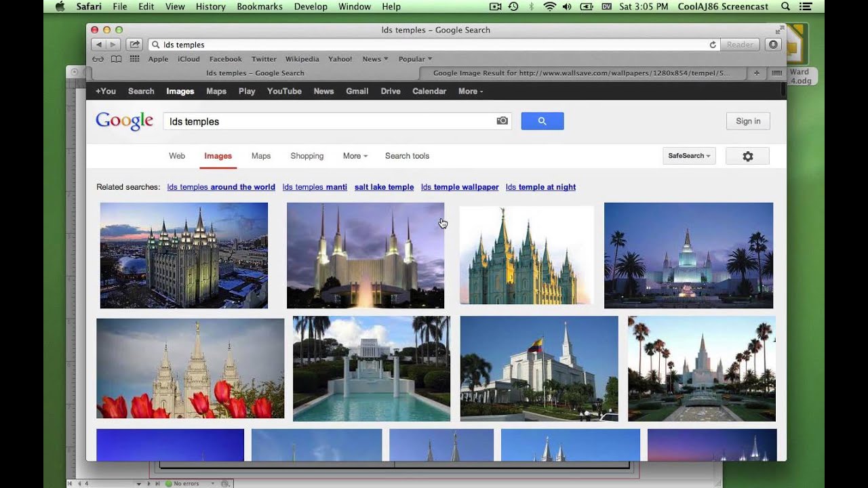Click the Google logo
868x488 pixels.
pyautogui.click(x=124, y=121)
